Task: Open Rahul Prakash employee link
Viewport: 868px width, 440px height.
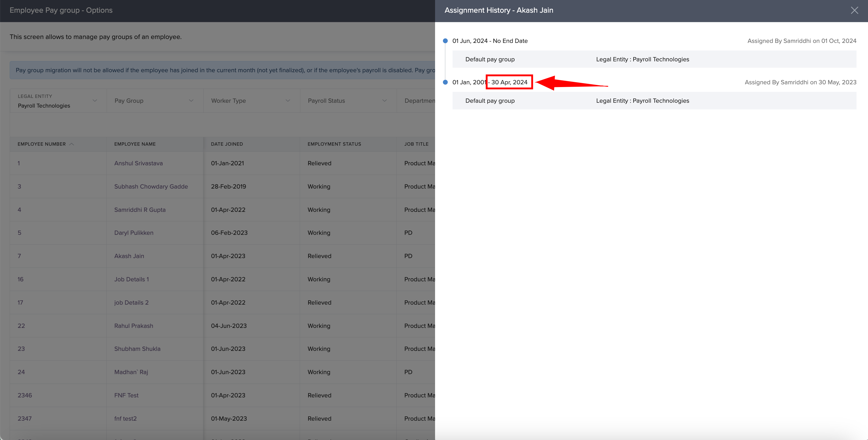Action: coord(134,326)
